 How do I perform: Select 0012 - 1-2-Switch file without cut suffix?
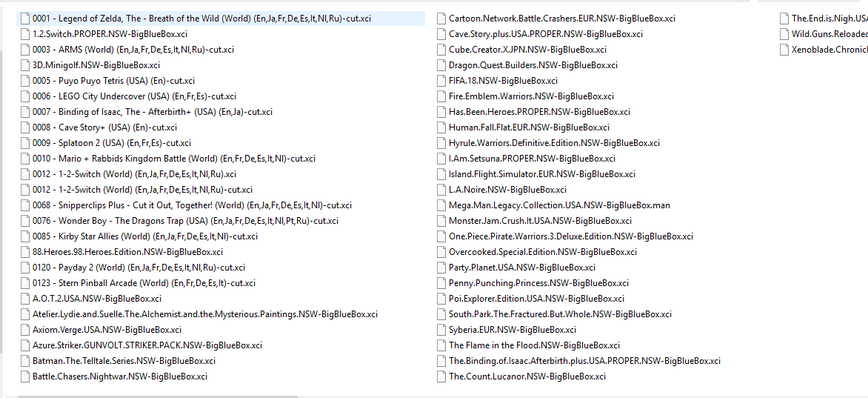[134, 173]
